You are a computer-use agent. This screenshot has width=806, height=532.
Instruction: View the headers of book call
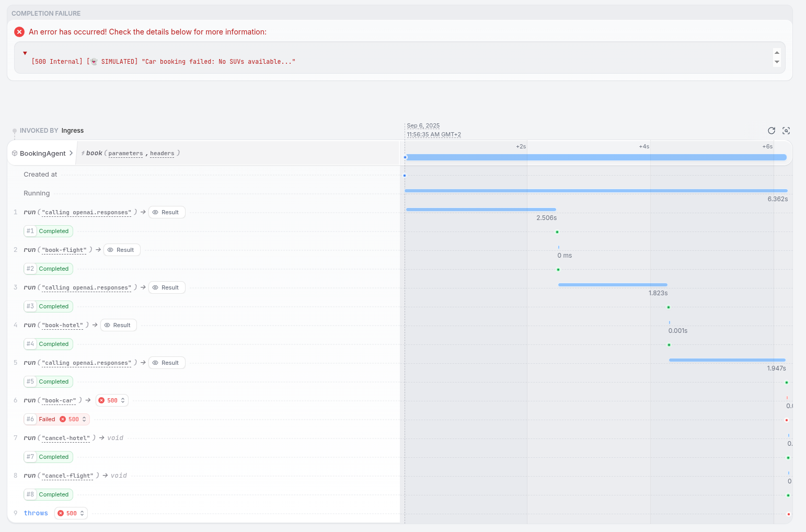click(162, 154)
